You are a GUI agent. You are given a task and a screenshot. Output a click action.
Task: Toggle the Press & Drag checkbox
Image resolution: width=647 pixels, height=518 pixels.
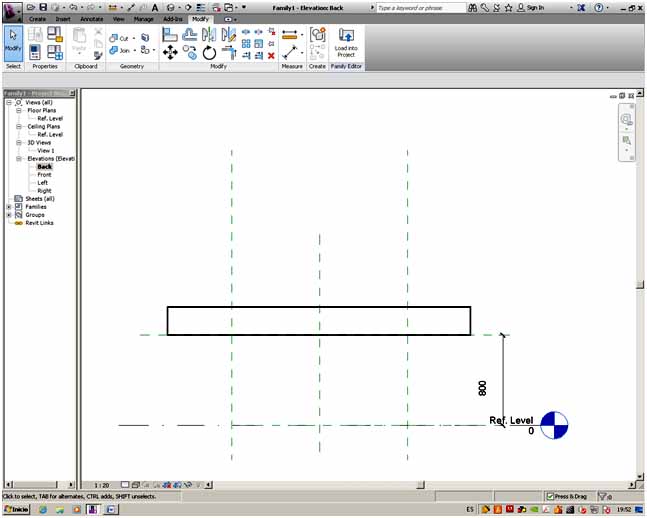pyautogui.click(x=550, y=496)
